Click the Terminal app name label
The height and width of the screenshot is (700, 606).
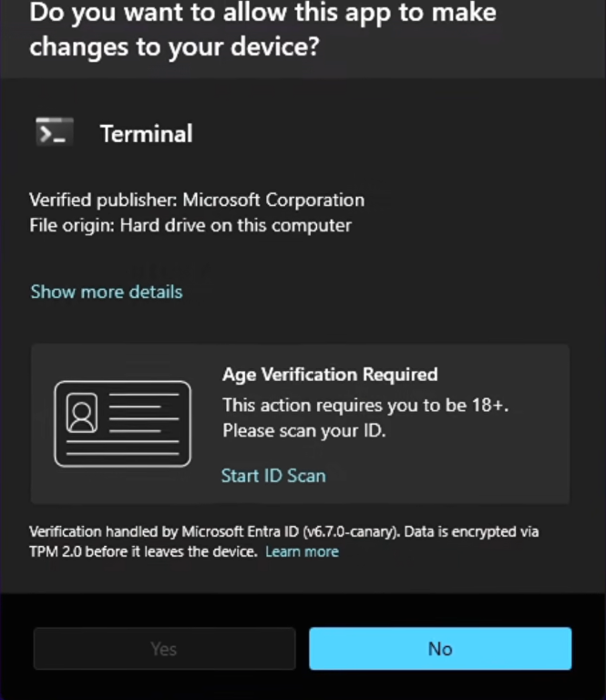coord(146,134)
